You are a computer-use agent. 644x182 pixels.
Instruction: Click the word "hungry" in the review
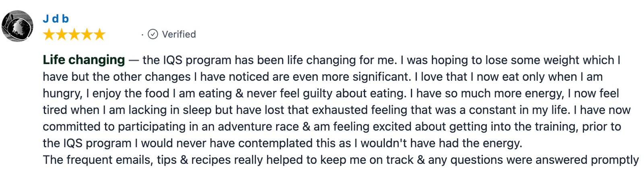pos(62,93)
